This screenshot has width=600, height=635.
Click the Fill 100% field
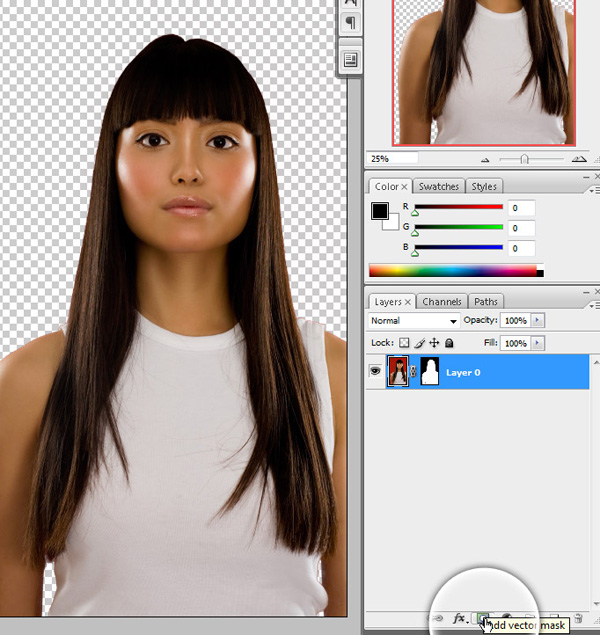coord(516,343)
